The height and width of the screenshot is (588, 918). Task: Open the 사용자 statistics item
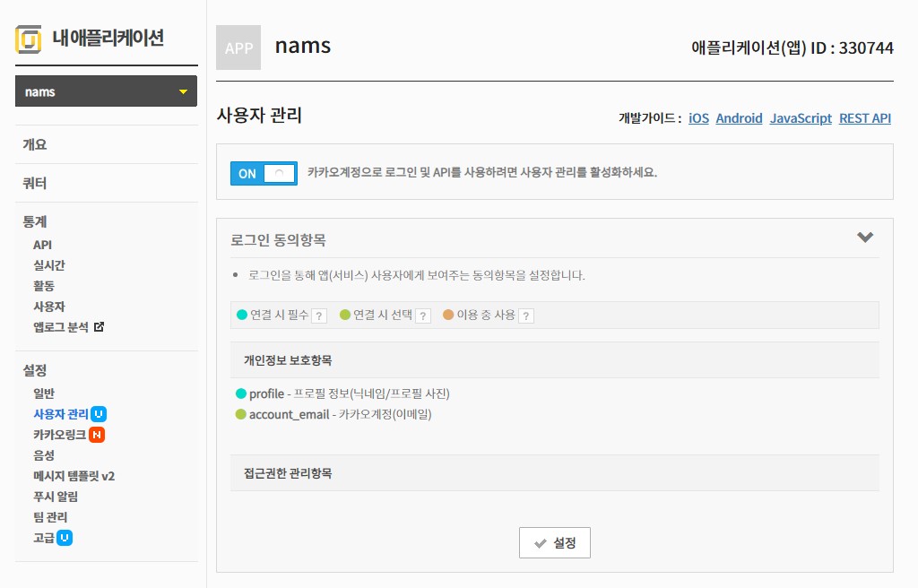tap(49, 307)
